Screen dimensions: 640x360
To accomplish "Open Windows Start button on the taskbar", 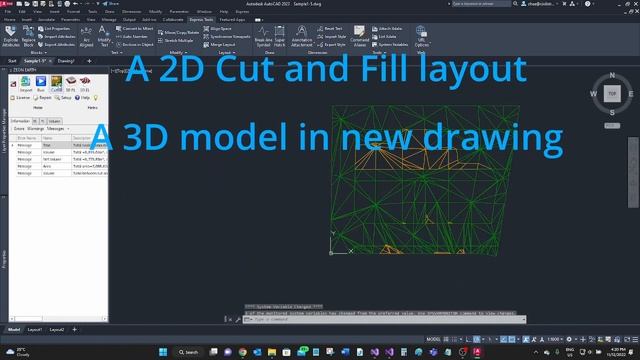I will tap(163, 352).
